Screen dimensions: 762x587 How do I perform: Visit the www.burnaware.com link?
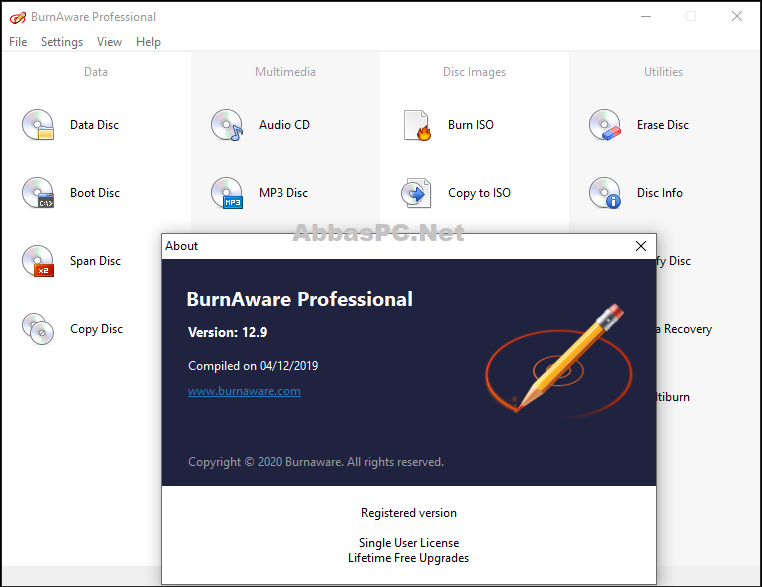[244, 391]
